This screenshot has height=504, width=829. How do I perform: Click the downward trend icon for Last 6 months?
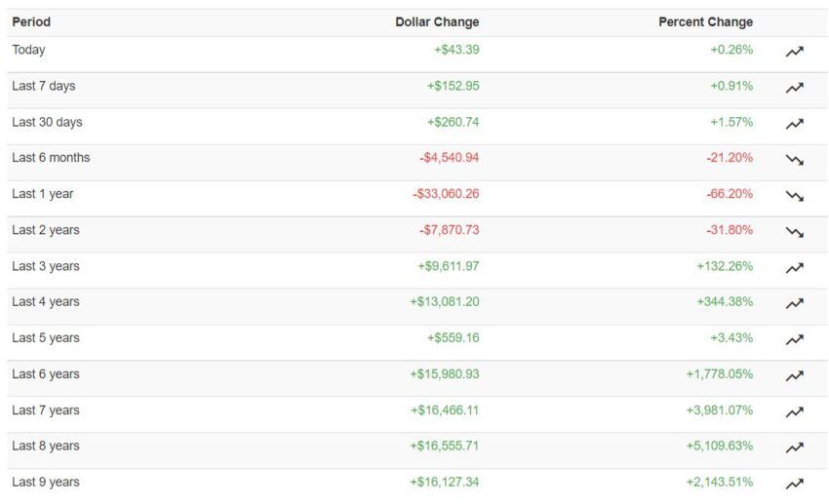pos(794,160)
